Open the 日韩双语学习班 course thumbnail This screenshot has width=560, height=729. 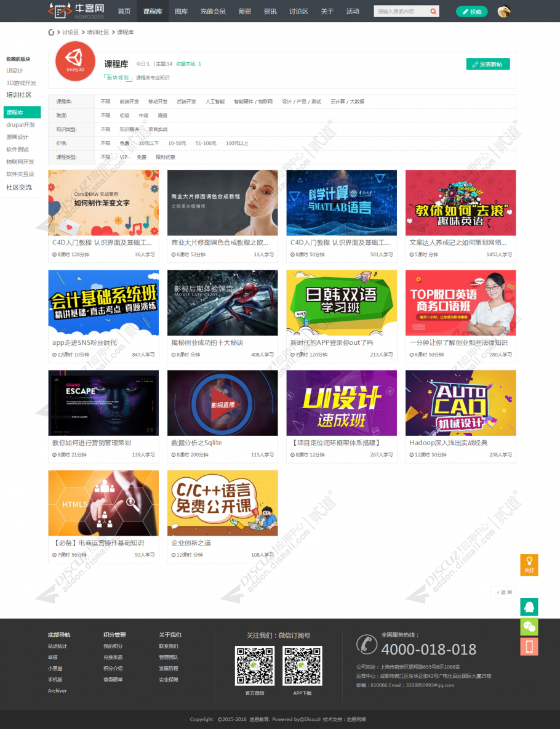(342, 303)
